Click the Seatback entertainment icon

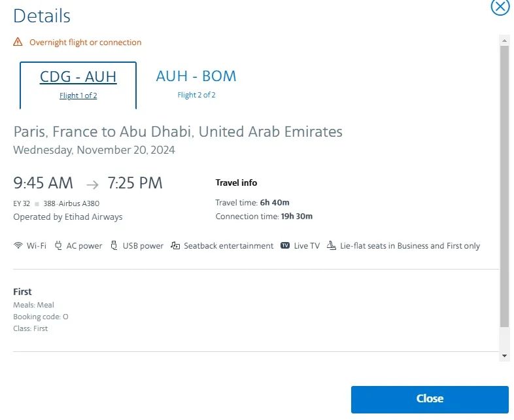175,246
